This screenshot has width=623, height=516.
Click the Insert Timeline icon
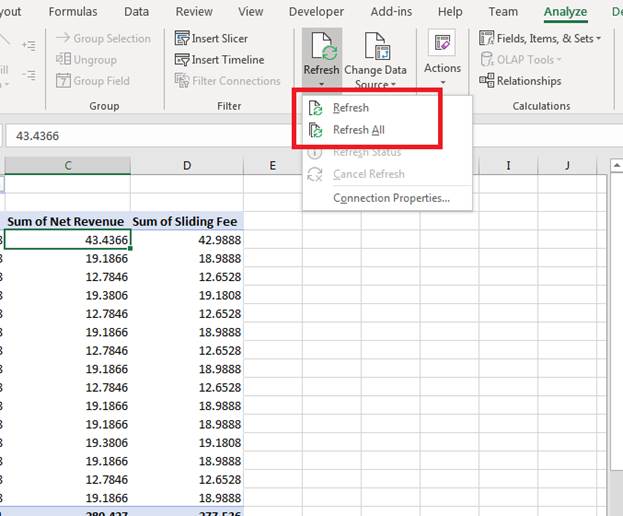182,60
